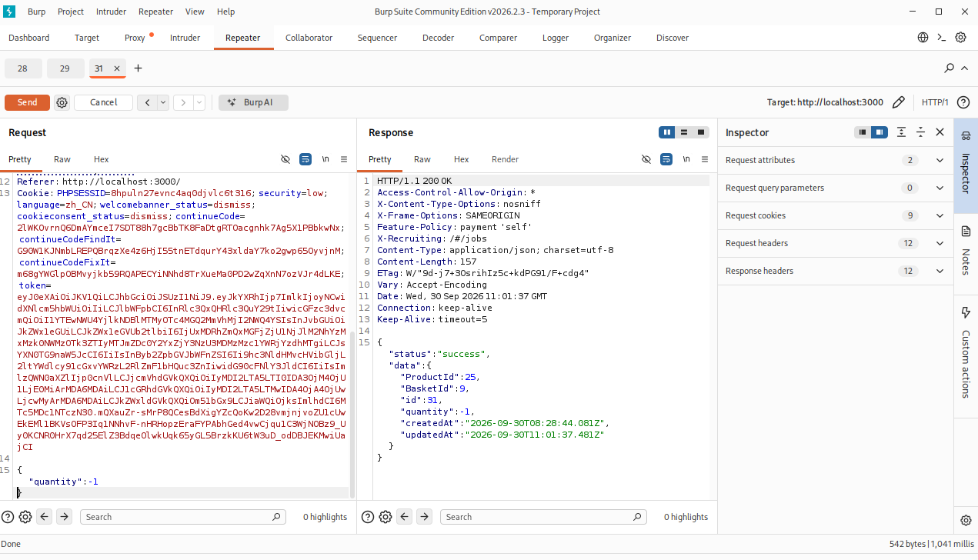Screen dimensions: 978x560
Task: Toggle hide non-printable in Response
Action: point(646,159)
